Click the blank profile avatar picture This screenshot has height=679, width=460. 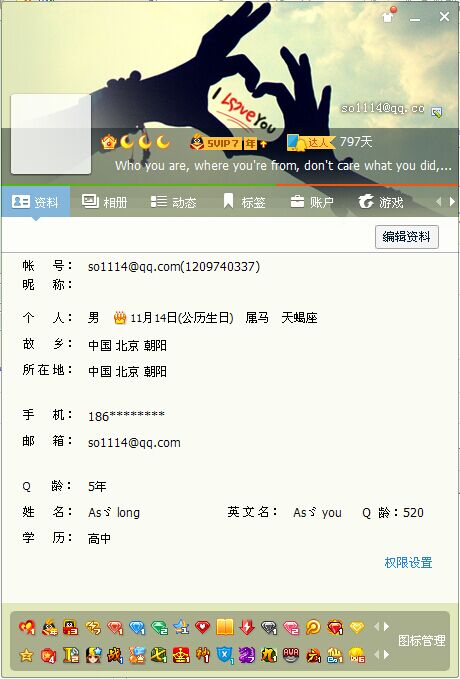coord(51,134)
